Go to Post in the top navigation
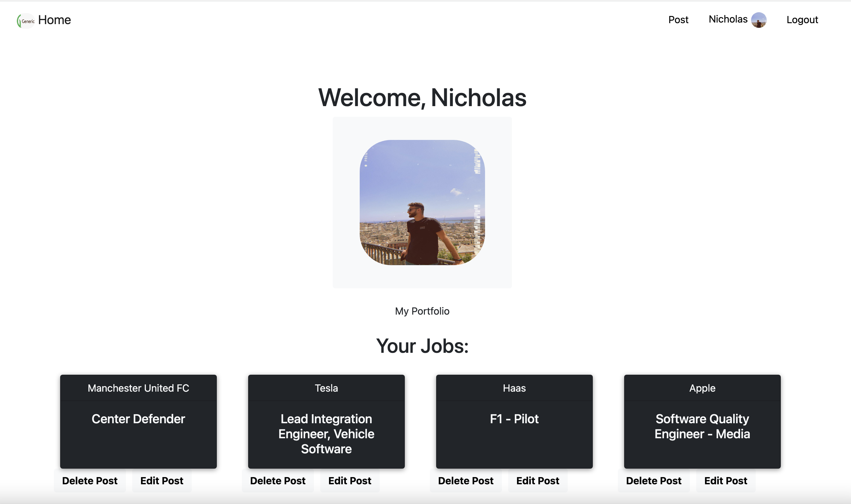 click(678, 20)
